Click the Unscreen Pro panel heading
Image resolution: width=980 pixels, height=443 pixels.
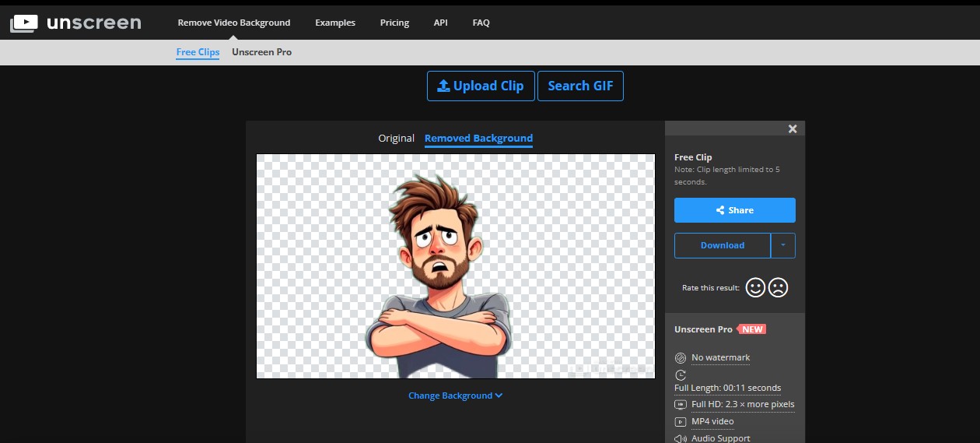(x=703, y=329)
